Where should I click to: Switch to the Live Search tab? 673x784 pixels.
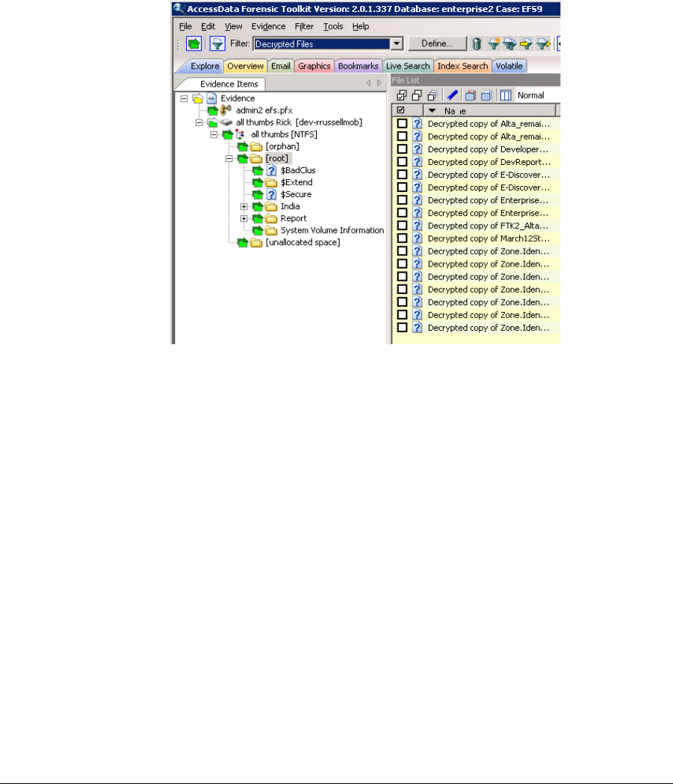pyautogui.click(x=408, y=66)
